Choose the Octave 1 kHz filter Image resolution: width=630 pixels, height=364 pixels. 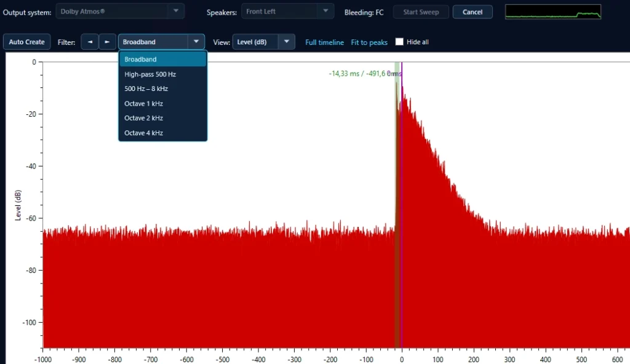point(162,104)
